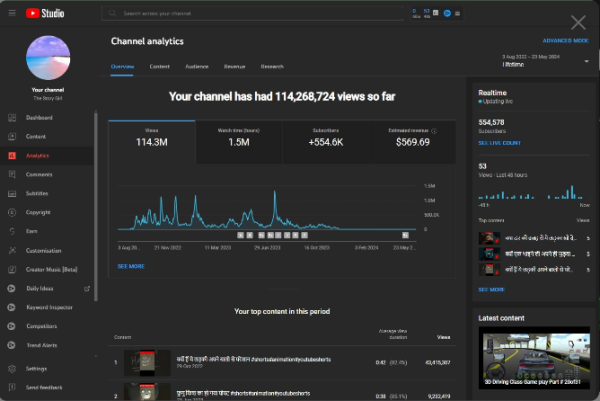
Task: Open the Customisation wand icon
Action: tap(12, 250)
